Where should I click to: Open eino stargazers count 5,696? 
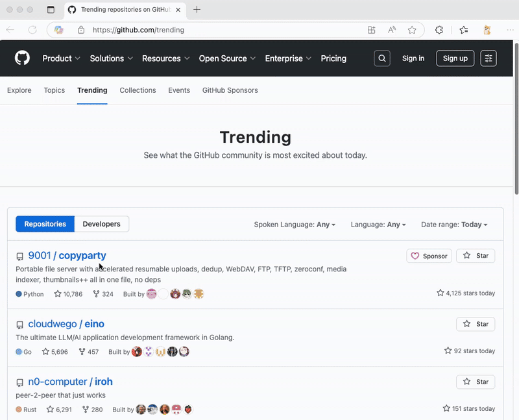pyautogui.click(x=55, y=351)
